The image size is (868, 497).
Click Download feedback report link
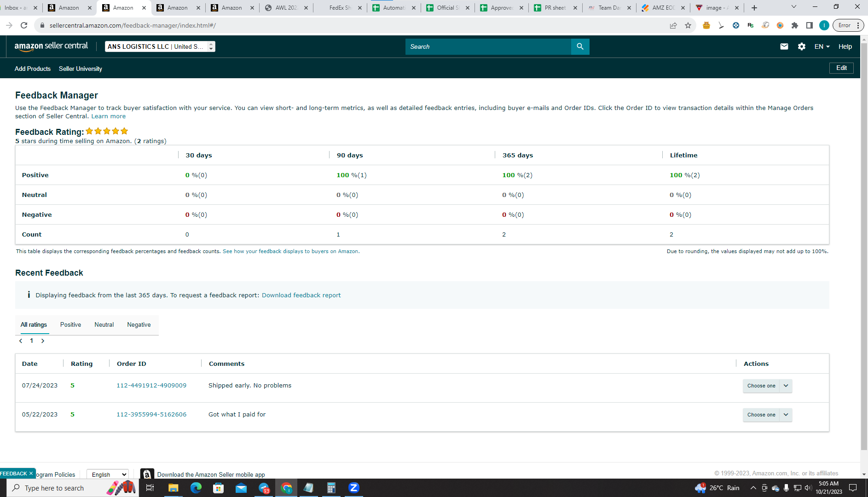(301, 295)
